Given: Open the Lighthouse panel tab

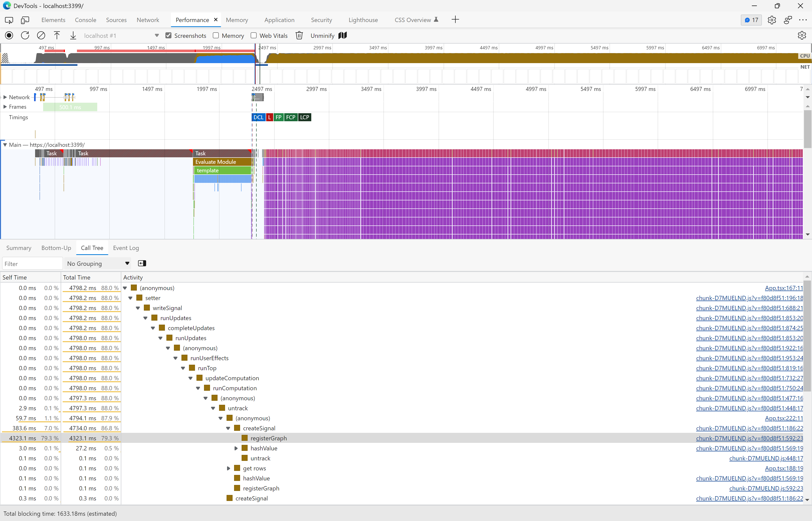Looking at the screenshot, I should click(363, 20).
